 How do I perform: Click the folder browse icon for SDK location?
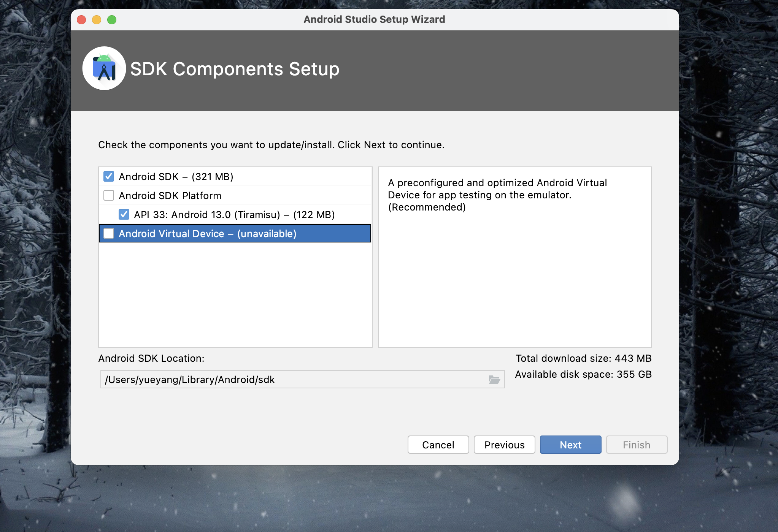[x=494, y=379]
